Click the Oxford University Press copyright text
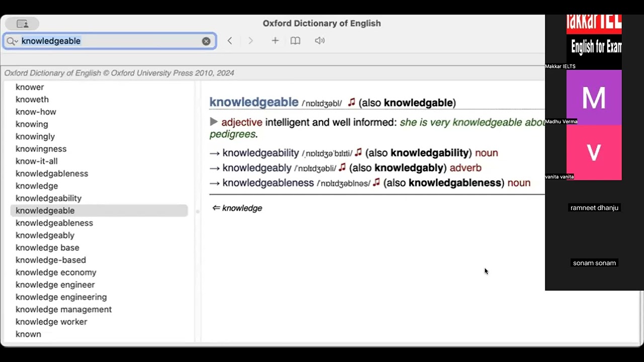Screen dimensions: 644x362 pyautogui.click(x=119, y=73)
